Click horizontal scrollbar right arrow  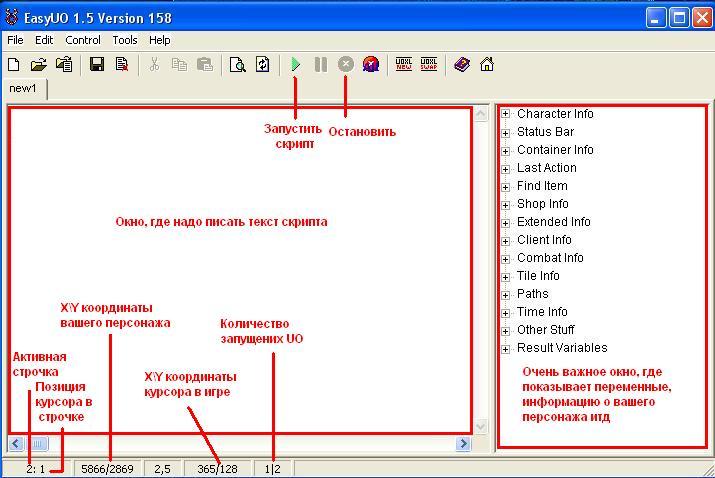pos(463,443)
